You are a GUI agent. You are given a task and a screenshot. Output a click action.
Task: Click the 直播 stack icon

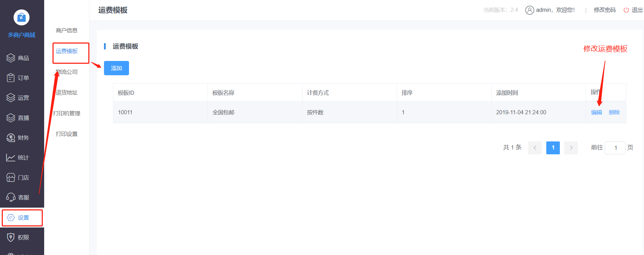(x=11, y=118)
